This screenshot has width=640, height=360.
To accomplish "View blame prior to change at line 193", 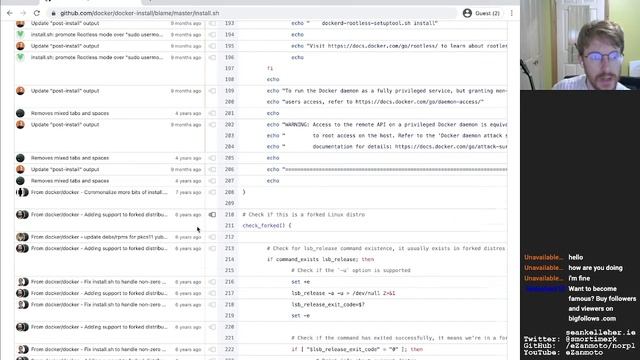I will click(212, 23).
